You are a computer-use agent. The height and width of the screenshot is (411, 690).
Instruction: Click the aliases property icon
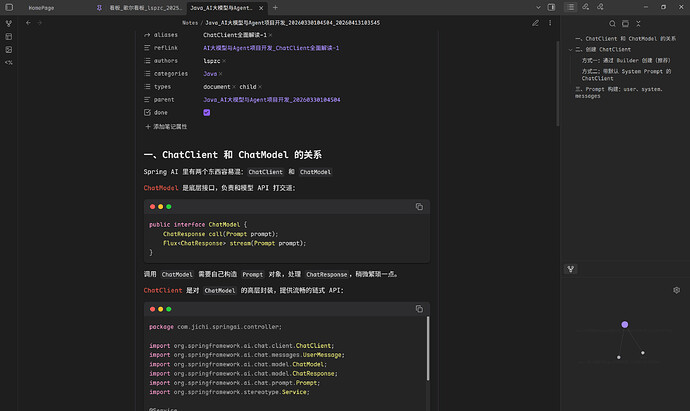(x=147, y=35)
